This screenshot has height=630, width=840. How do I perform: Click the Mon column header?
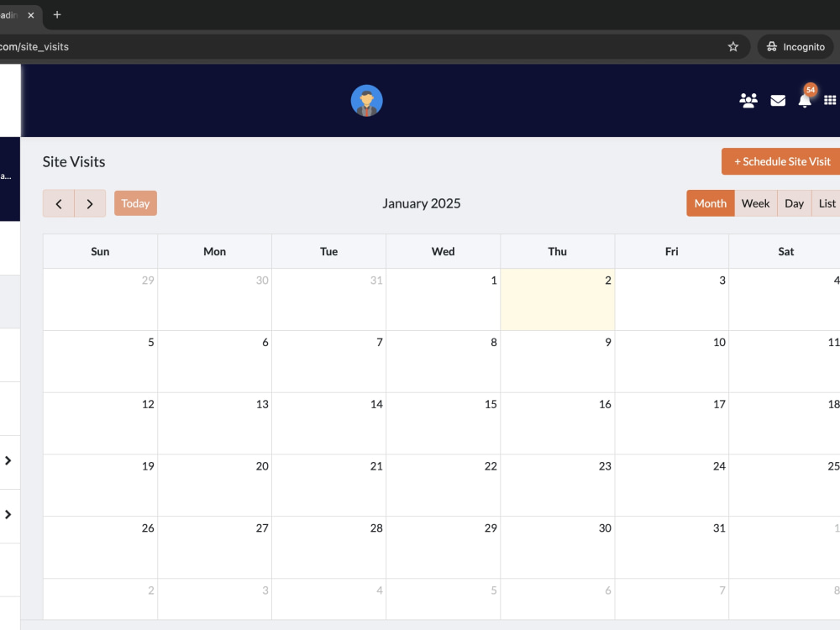pyautogui.click(x=214, y=251)
